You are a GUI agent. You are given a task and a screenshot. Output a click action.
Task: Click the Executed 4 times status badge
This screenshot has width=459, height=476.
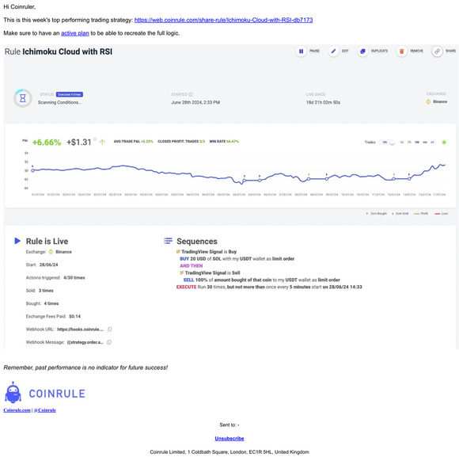click(70, 94)
